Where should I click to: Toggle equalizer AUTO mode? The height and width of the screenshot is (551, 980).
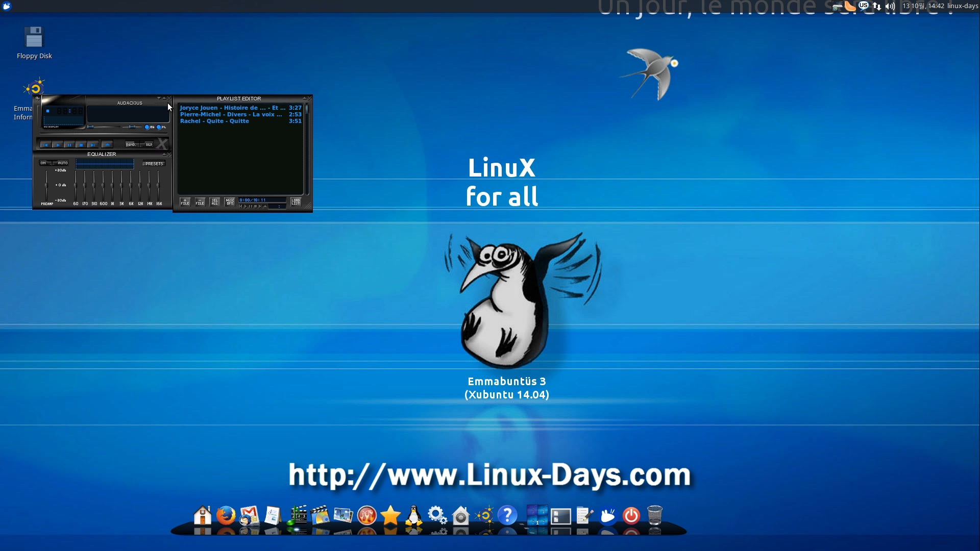60,163
